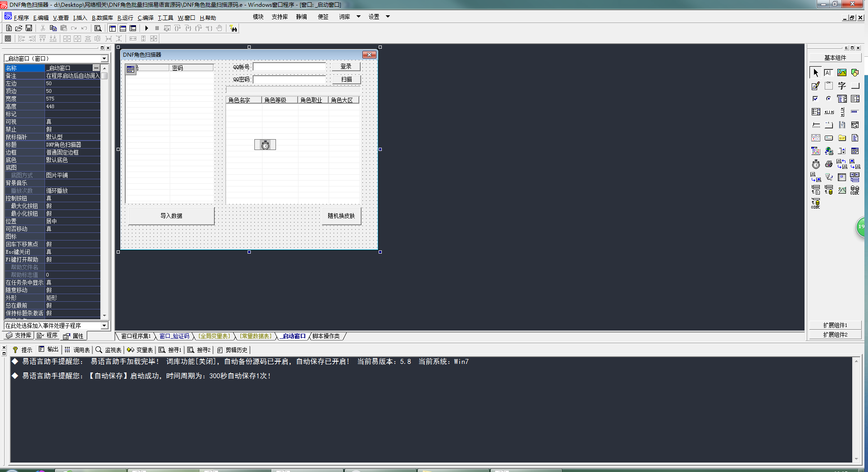
Task: Select the vertical scrollbar component icon
Action: [x=842, y=112]
